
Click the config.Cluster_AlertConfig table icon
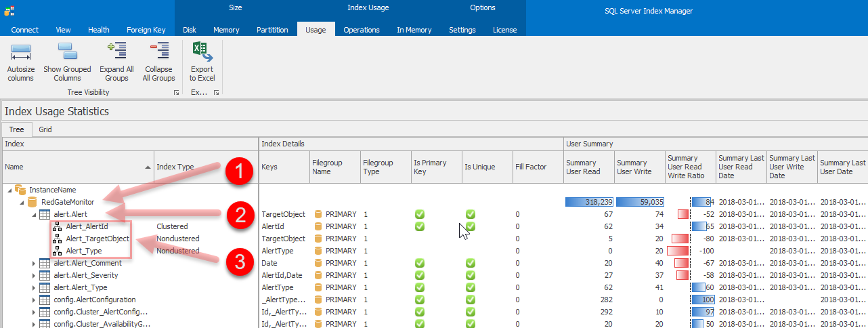click(x=45, y=312)
